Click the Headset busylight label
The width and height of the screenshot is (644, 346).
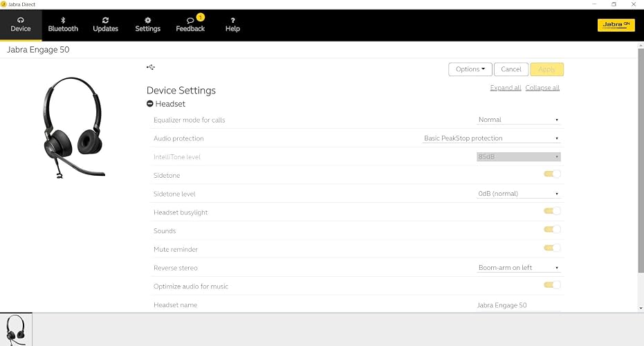click(x=181, y=212)
